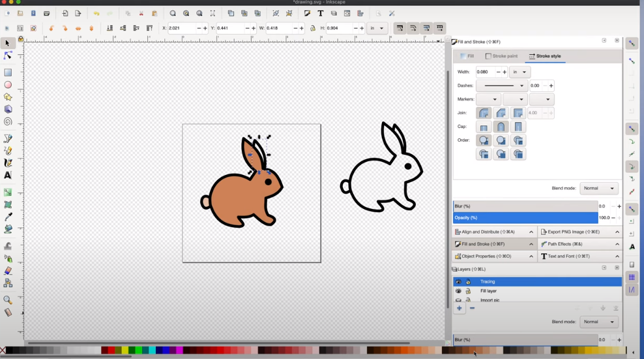Toggle visibility of Tracing layer

(458, 282)
